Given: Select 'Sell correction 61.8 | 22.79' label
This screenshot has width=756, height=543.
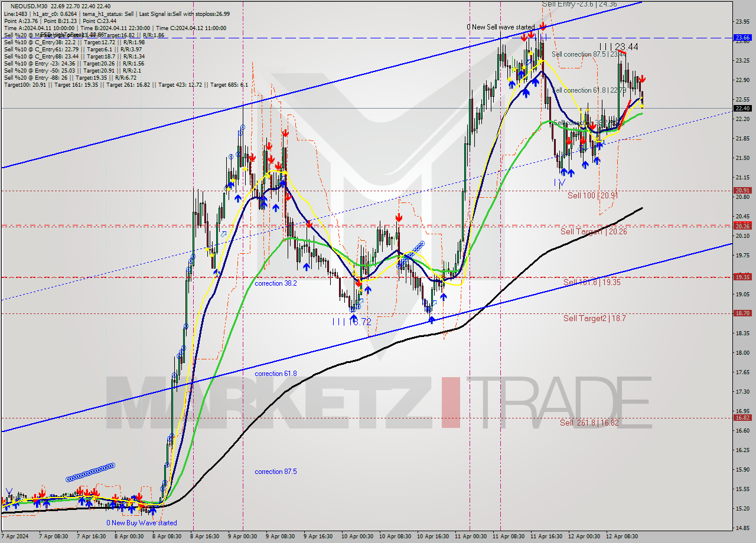Looking at the screenshot, I should (588, 90).
